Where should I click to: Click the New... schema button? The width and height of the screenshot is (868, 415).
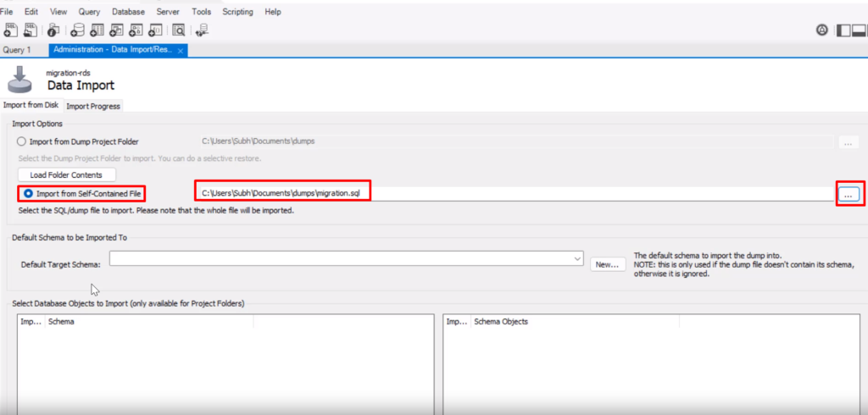[607, 264]
